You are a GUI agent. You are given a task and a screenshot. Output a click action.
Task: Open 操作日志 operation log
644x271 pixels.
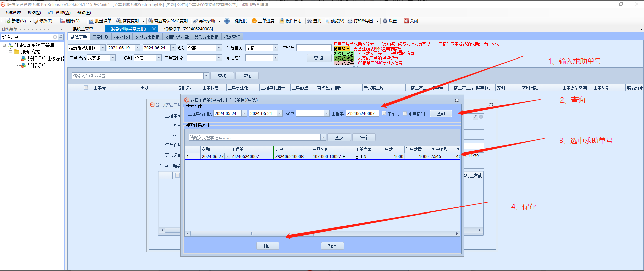click(x=291, y=21)
